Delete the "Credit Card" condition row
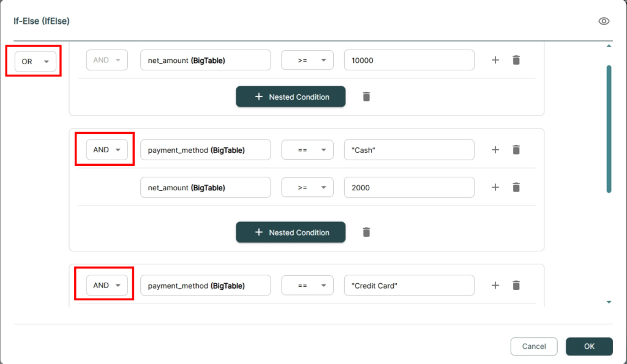 pos(516,285)
